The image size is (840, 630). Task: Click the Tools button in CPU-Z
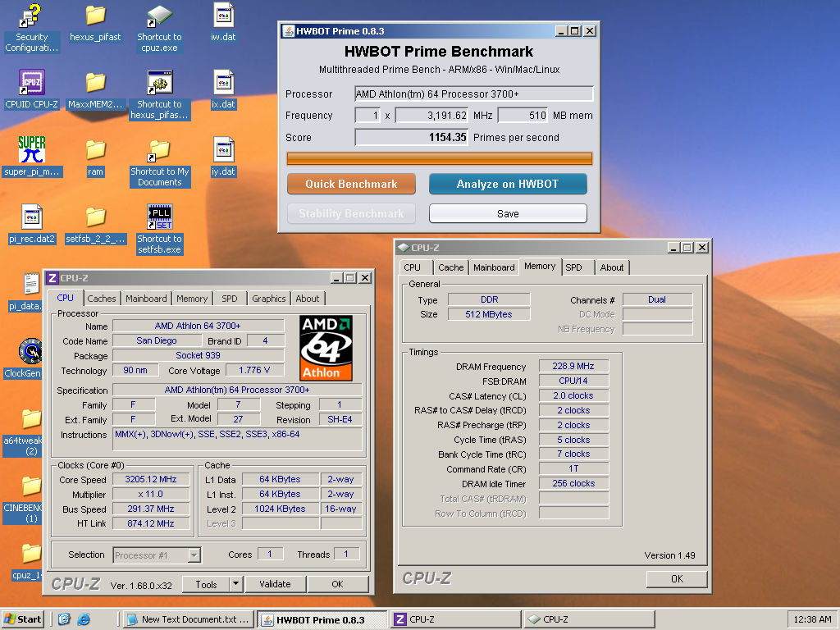pyautogui.click(x=206, y=584)
